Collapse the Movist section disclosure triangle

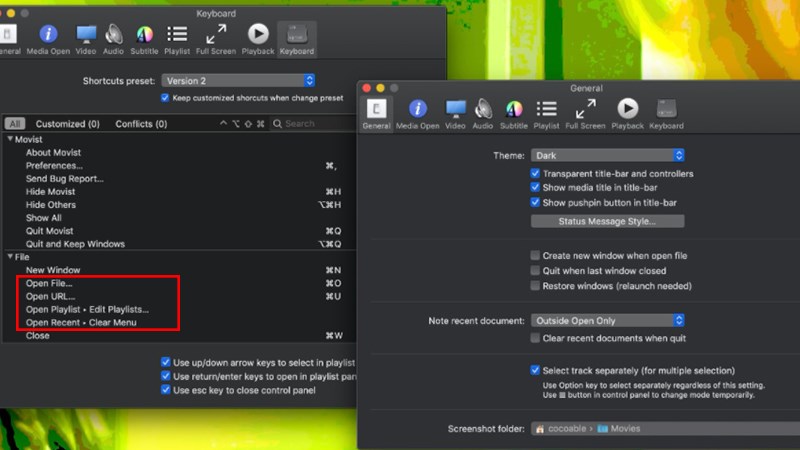[10, 139]
